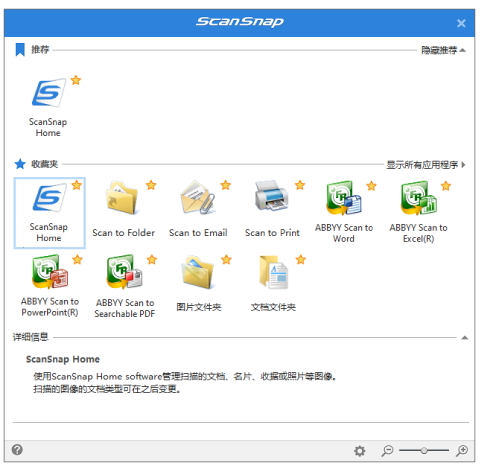Toggle favorite star on ABBYY Searchable PDF
Image resolution: width=480 pixels, height=470 pixels.
coord(152,259)
